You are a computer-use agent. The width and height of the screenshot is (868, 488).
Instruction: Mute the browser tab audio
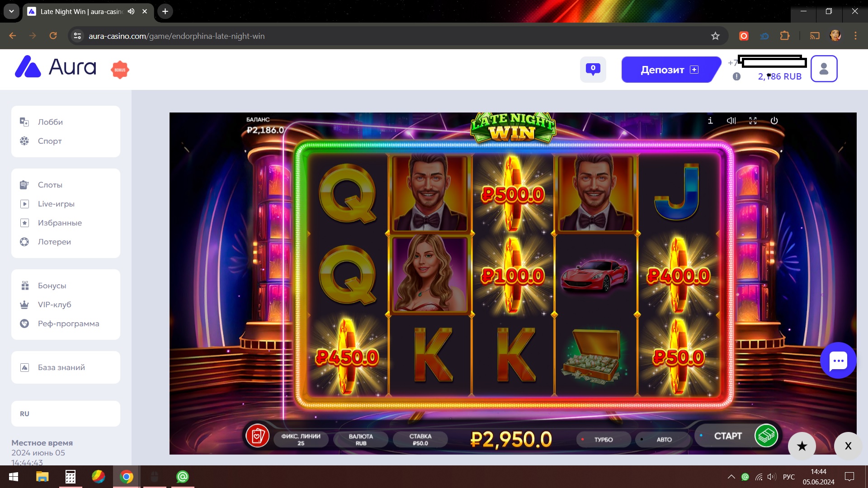(131, 11)
